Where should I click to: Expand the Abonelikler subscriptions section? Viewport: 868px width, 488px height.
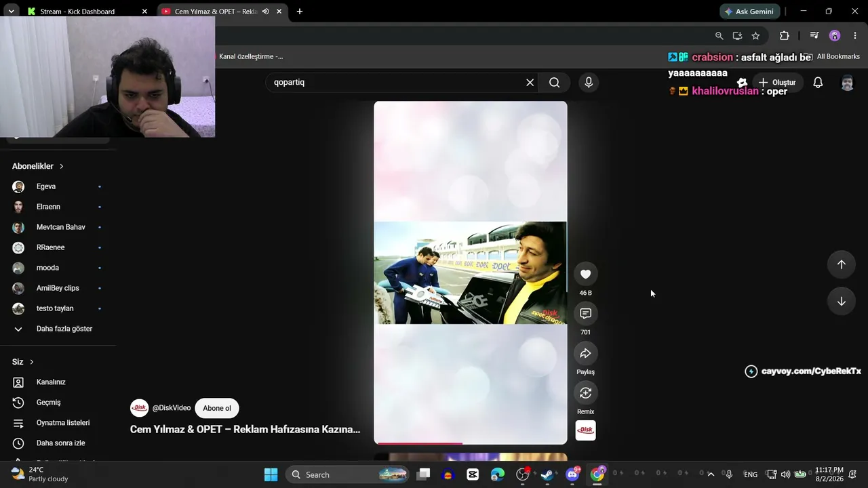38,166
